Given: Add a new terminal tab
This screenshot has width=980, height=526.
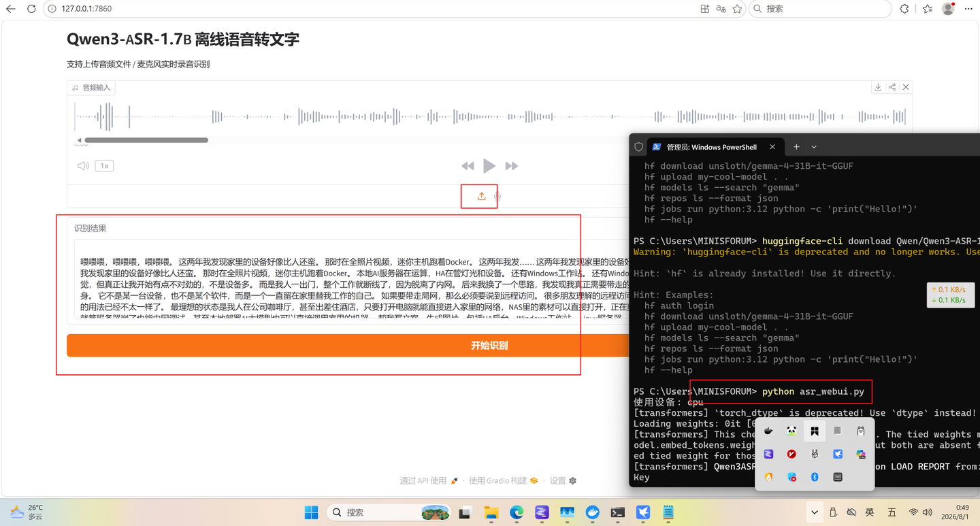Looking at the screenshot, I should (796, 147).
